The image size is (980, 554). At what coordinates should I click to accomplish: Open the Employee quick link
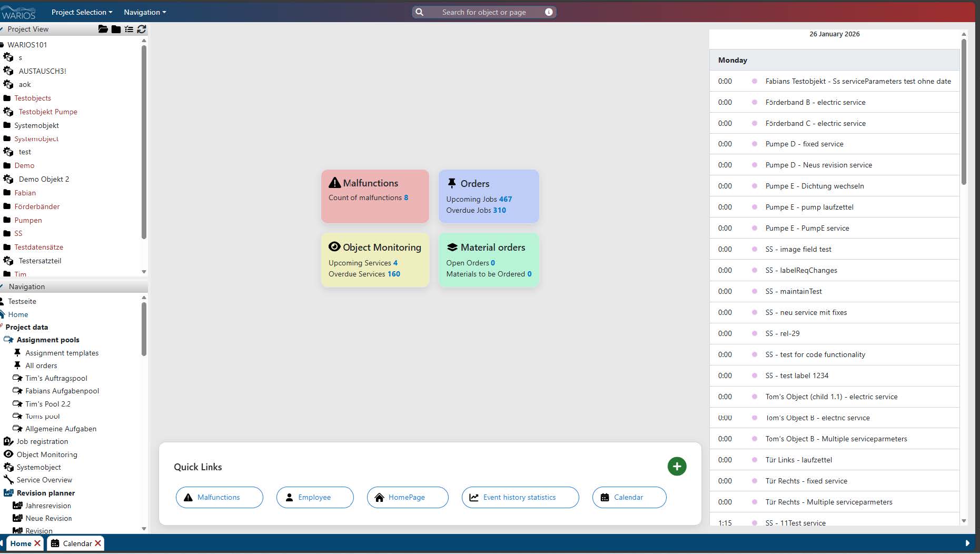[x=314, y=497]
